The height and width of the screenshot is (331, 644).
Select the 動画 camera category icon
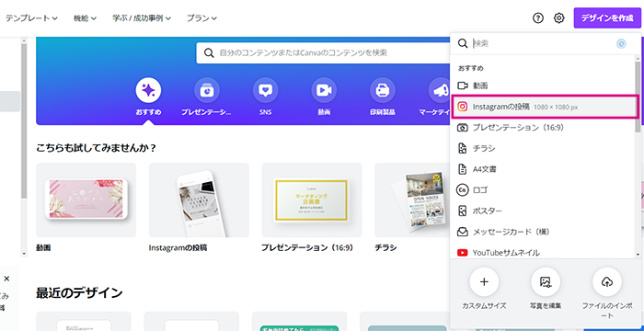tap(324, 90)
